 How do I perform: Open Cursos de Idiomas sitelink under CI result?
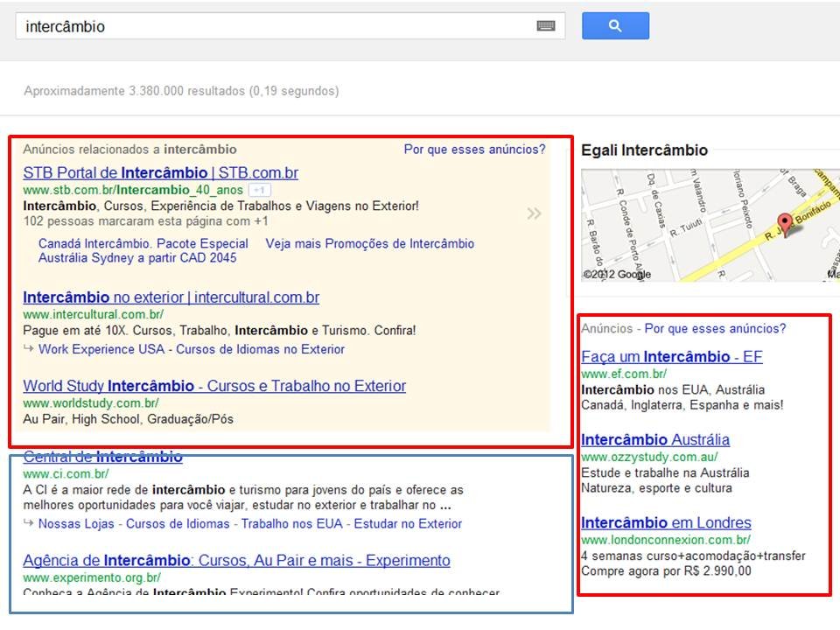178,524
